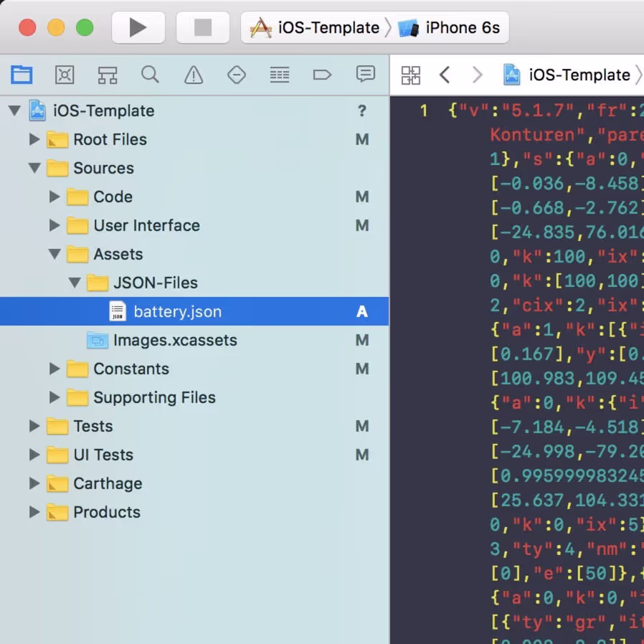Screen dimensions: 644x644
Task: Select battery.json in the navigator
Action: [194, 311]
